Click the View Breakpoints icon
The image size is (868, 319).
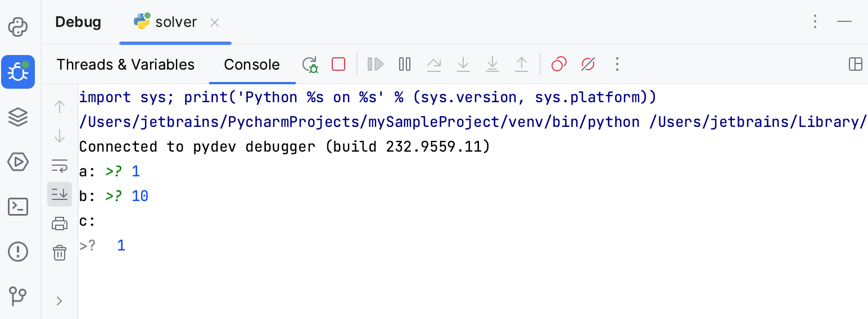pyautogui.click(x=558, y=65)
